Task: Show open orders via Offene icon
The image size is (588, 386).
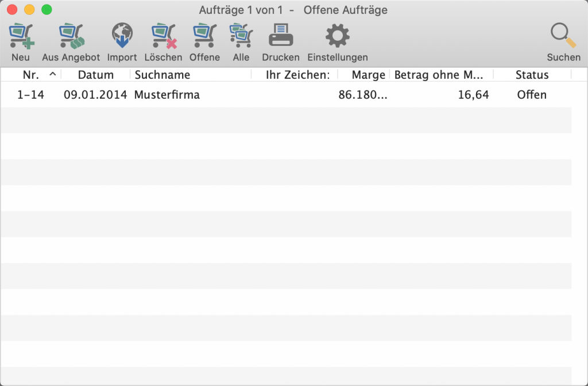Action: pos(204,37)
